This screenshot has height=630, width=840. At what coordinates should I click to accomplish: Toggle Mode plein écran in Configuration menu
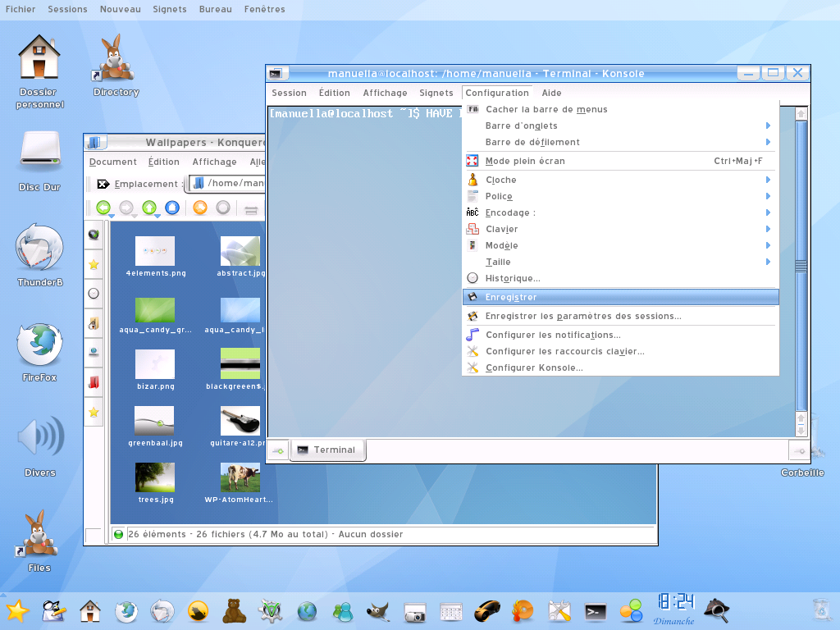point(620,162)
